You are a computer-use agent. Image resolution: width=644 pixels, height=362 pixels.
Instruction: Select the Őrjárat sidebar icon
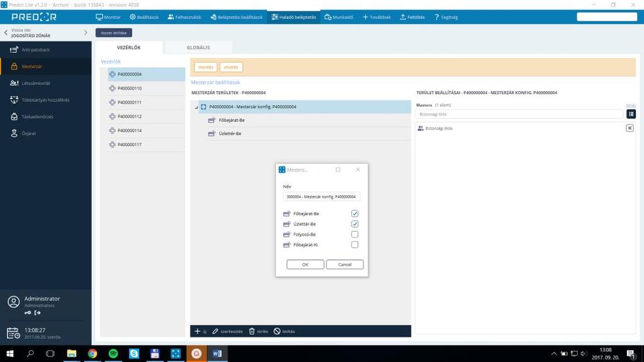coord(14,133)
